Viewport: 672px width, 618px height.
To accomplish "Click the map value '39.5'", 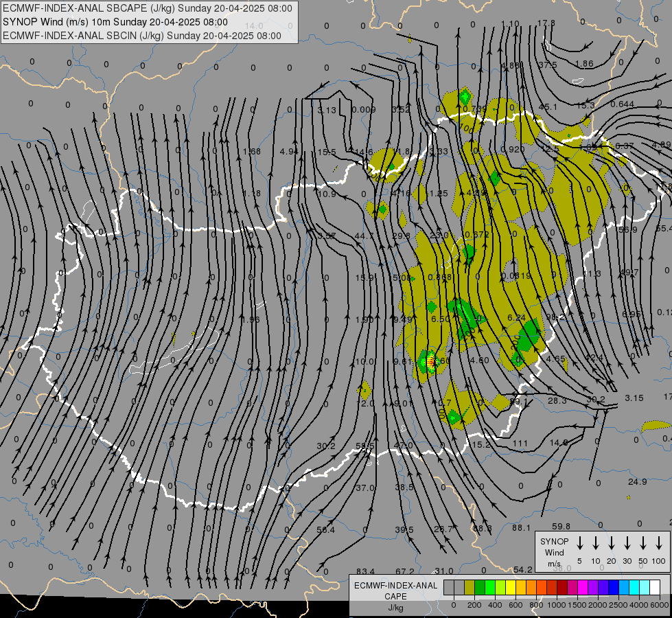I will (404, 529).
